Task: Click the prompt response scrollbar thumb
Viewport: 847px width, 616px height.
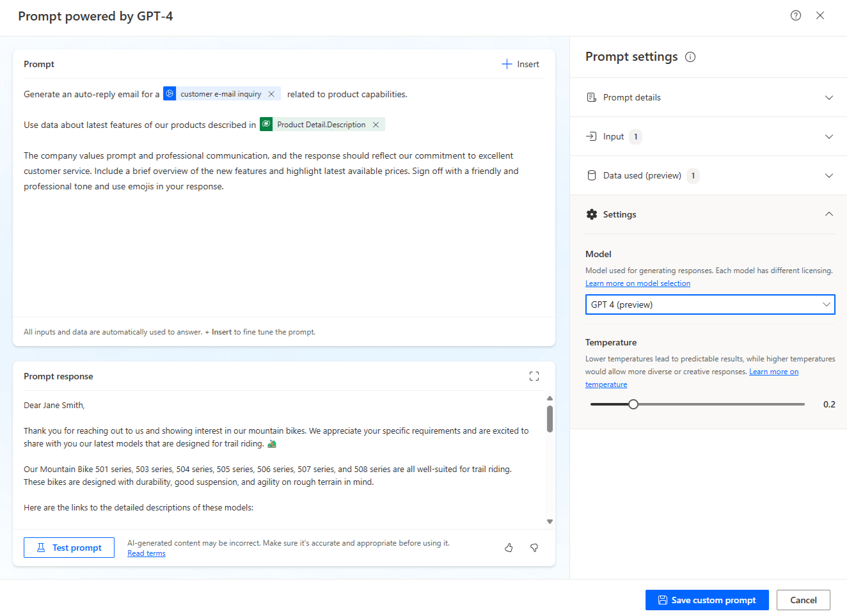Action: (550, 419)
